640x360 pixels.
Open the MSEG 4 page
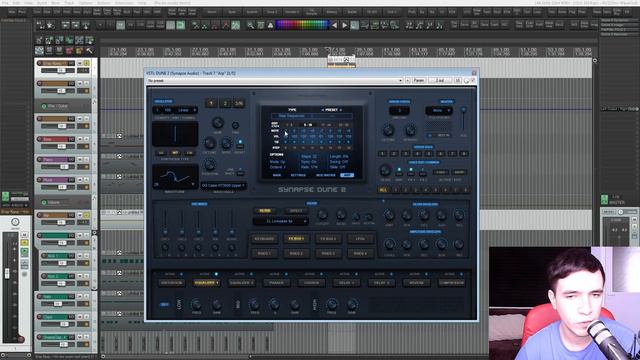[x=360, y=253]
